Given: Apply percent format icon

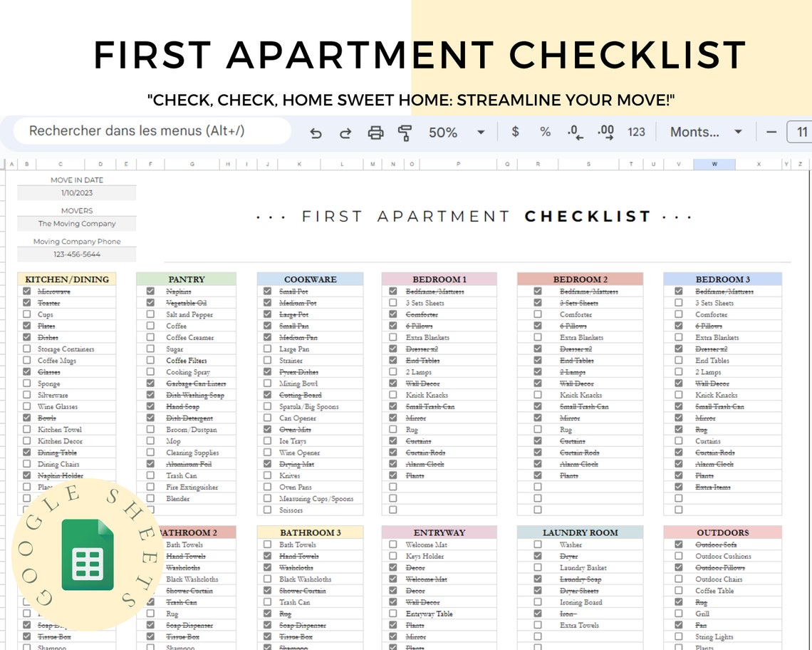Looking at the screenshot, I should 544,132.
